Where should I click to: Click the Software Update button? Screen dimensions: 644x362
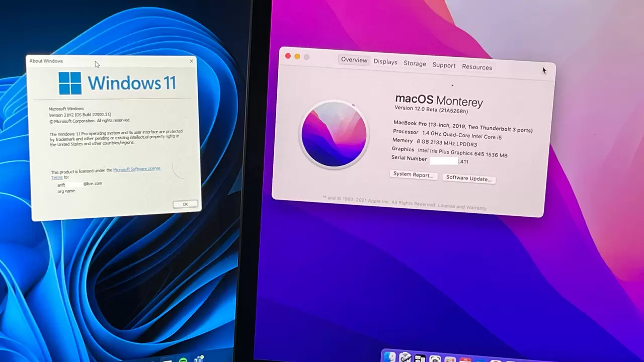[x=469, y=178]
